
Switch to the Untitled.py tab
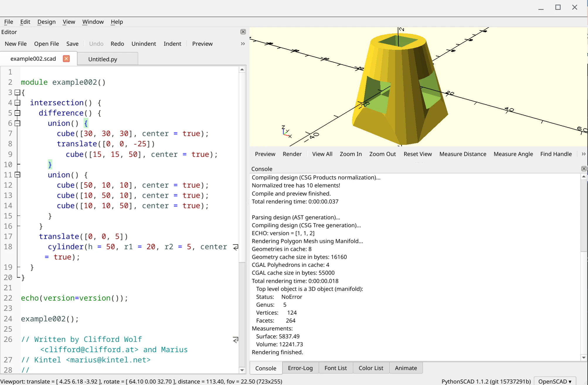point(103,59)
